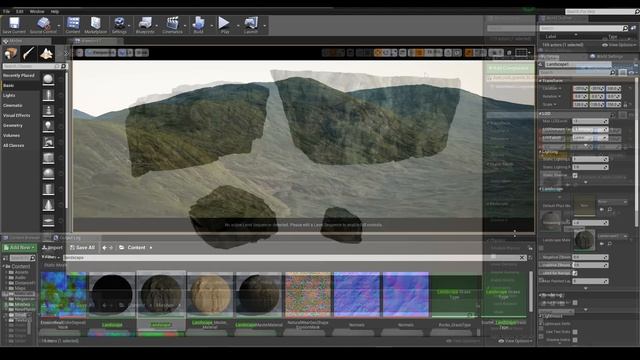Click the Add New button
The height and width of the screenshot is (360, 640).
tap(19, 248)
